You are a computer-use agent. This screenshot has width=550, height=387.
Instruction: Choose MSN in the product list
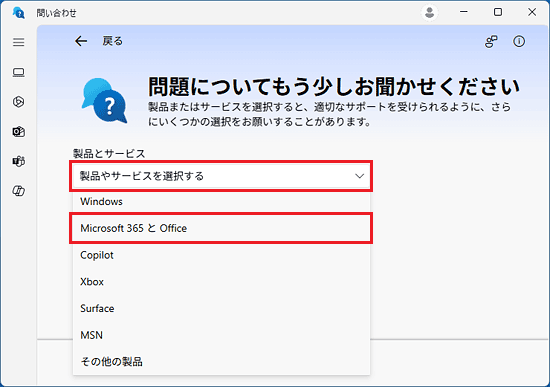point(221,335)
